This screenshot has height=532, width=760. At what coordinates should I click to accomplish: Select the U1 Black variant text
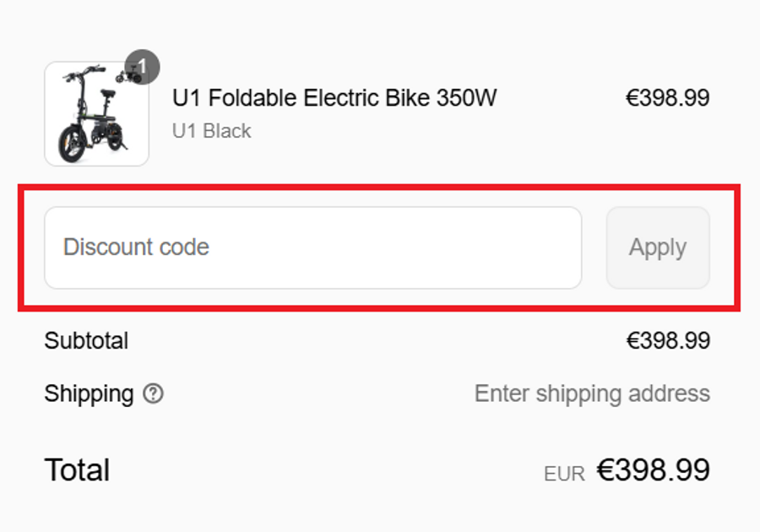point(211,131)
